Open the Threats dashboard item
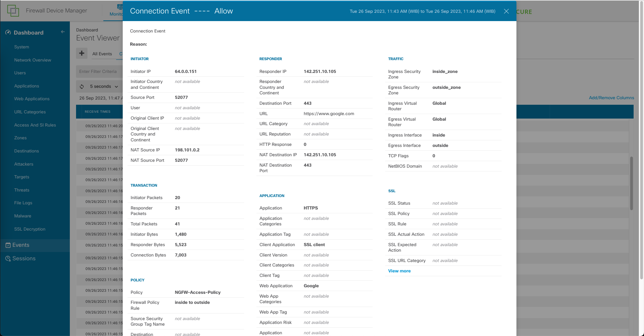 22,190
